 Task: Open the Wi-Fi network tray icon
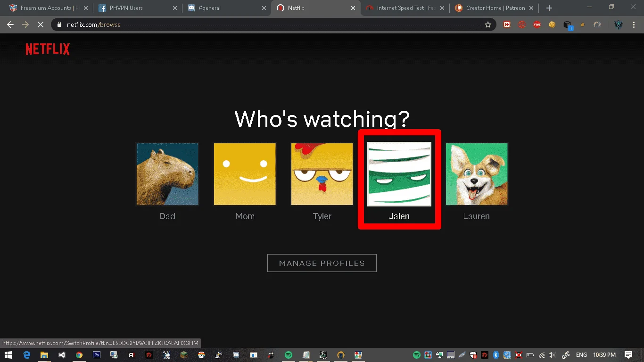[x=542, y=355]
